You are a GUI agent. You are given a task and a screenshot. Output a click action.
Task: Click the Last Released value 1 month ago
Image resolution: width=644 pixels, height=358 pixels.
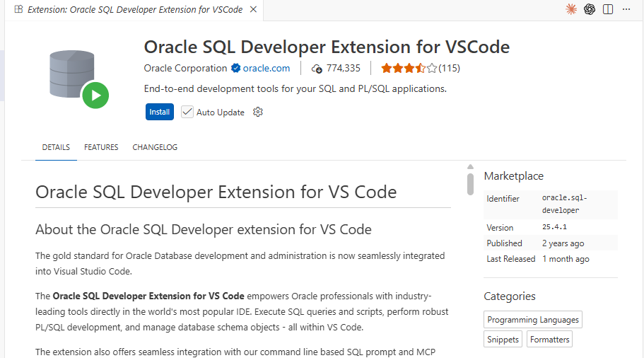click(x=566, y=259)
